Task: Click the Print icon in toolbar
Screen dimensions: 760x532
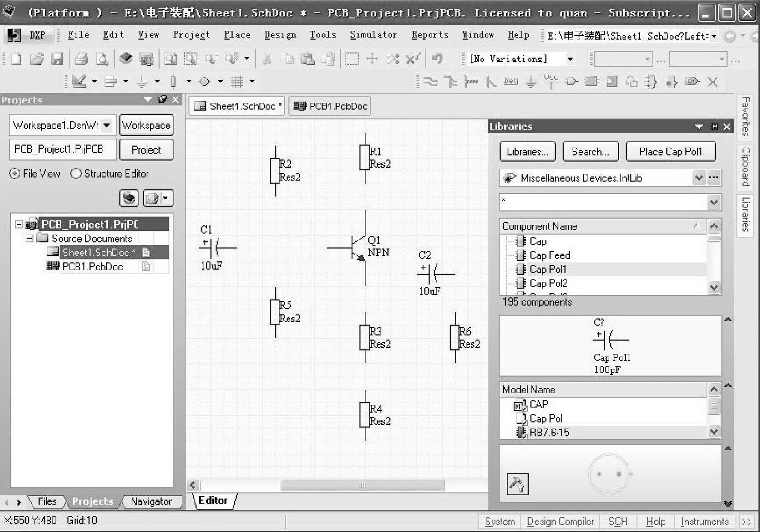Action: coord(81,59)
